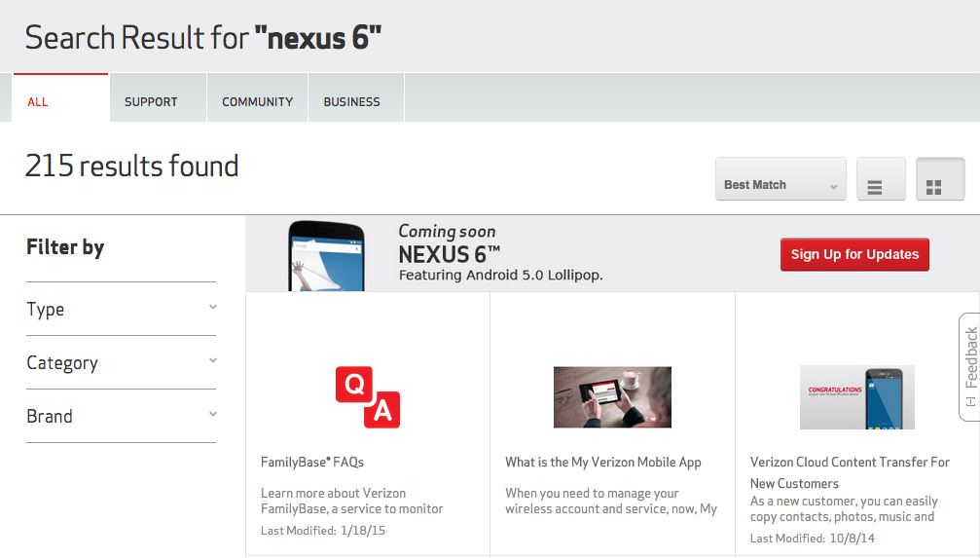This screenshot has width=980, height=558.
Task: Click Sign Up for Updates button
Action: click(x=854, y=255)
